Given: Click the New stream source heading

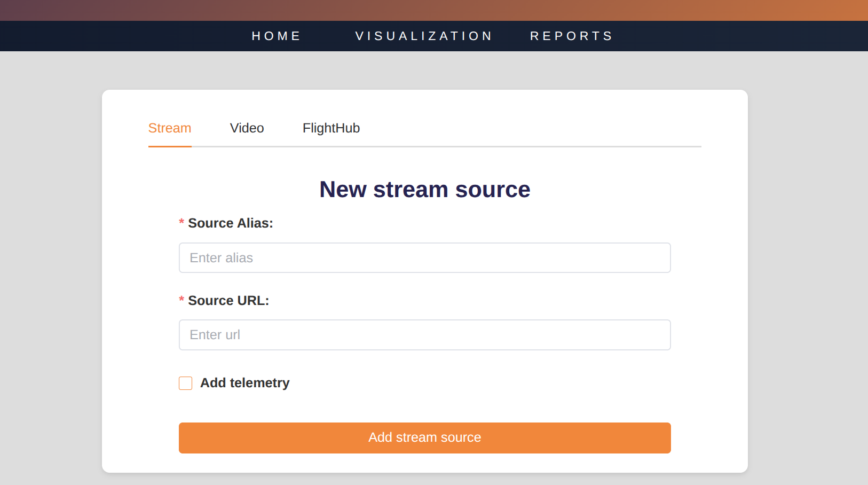Looking at the screenshot, I should click(x=424, y=190).
